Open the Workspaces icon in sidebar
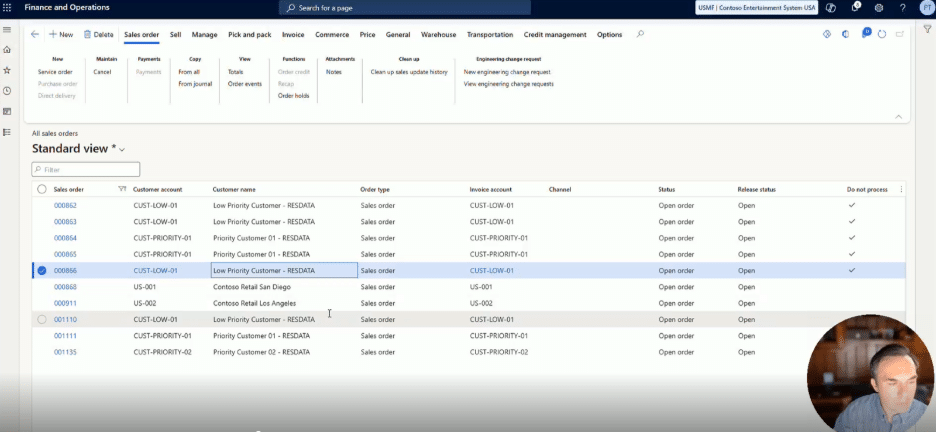 point(7,112)
